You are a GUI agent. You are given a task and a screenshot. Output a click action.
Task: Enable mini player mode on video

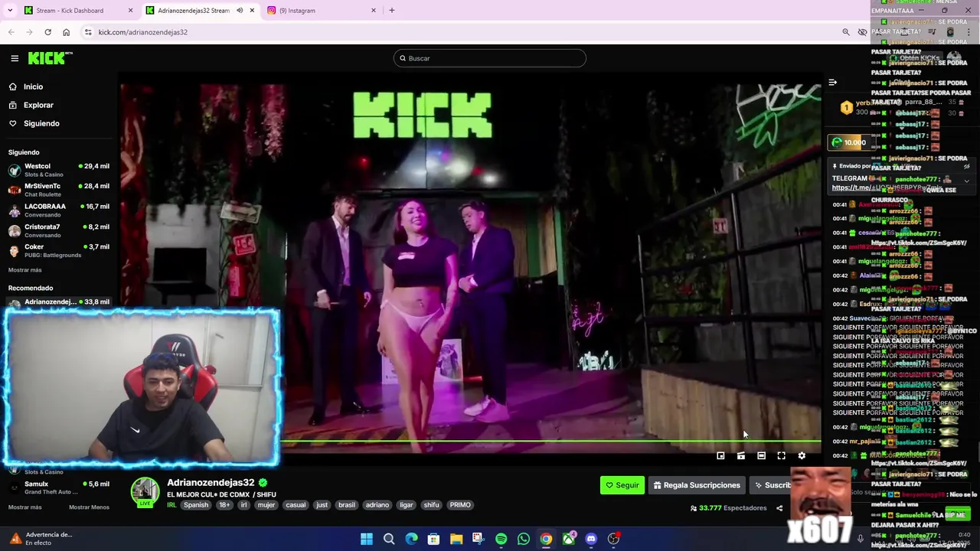tap(720, 456)
